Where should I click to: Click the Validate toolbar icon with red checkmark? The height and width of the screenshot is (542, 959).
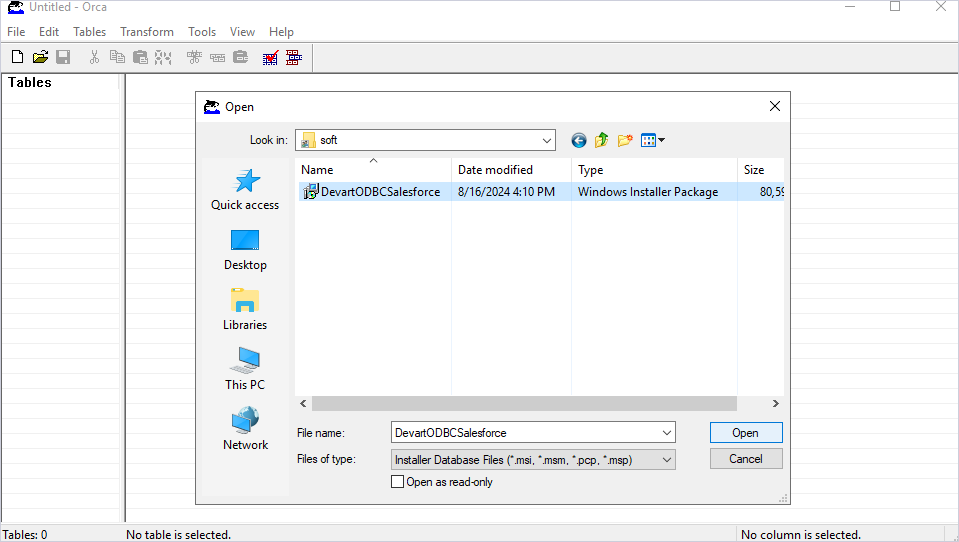(x=270, y=58)
